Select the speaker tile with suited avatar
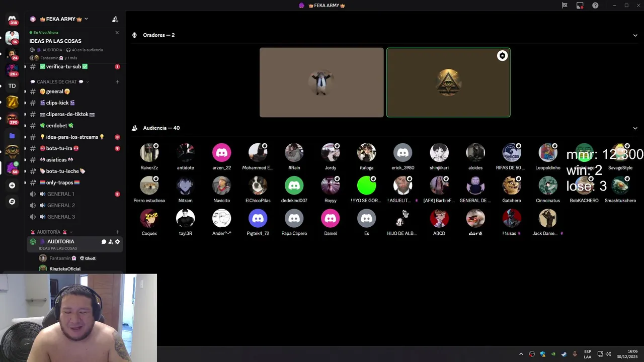Screen dimensions: 644x362 321,82
